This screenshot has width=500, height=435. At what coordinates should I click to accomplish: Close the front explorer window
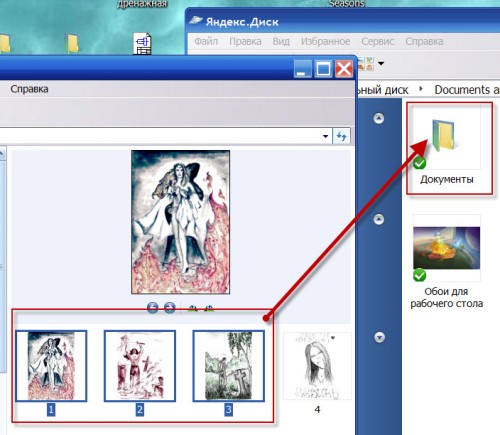344,69
